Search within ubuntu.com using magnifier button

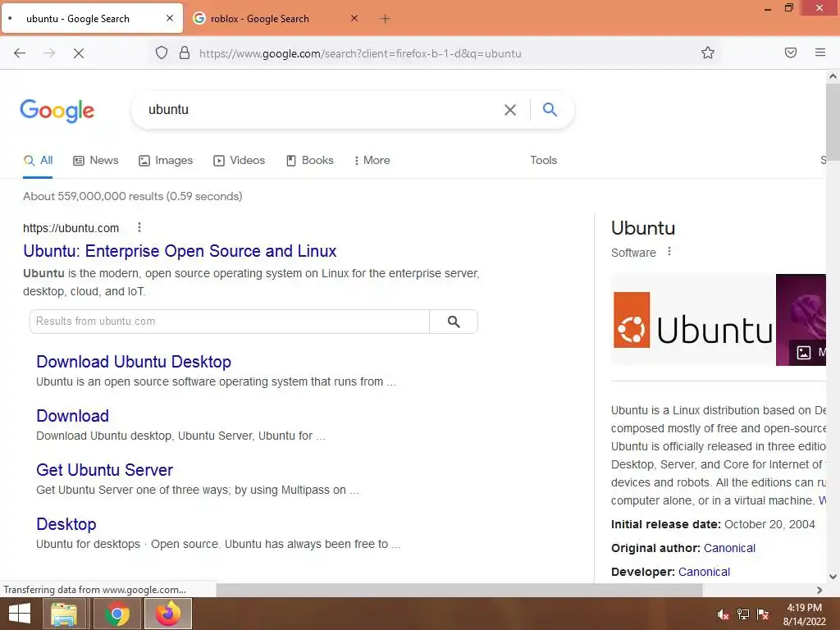coord(454,322)
